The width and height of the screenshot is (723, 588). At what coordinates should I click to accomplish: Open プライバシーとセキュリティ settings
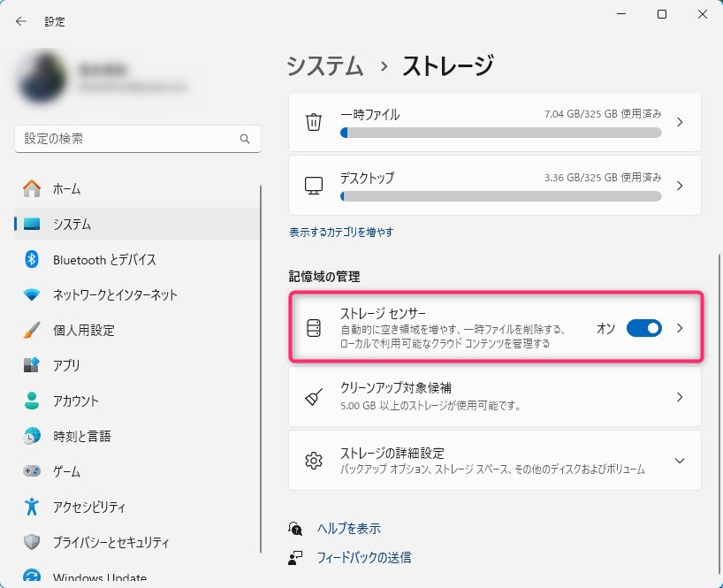[x=110, y=542]
